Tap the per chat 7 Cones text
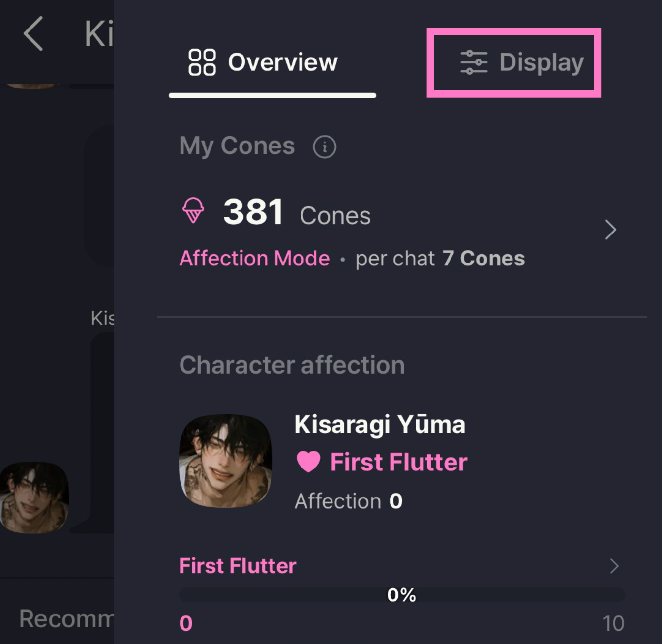The width and height of the screenshot is (662, 644). (x=440, y=259)
